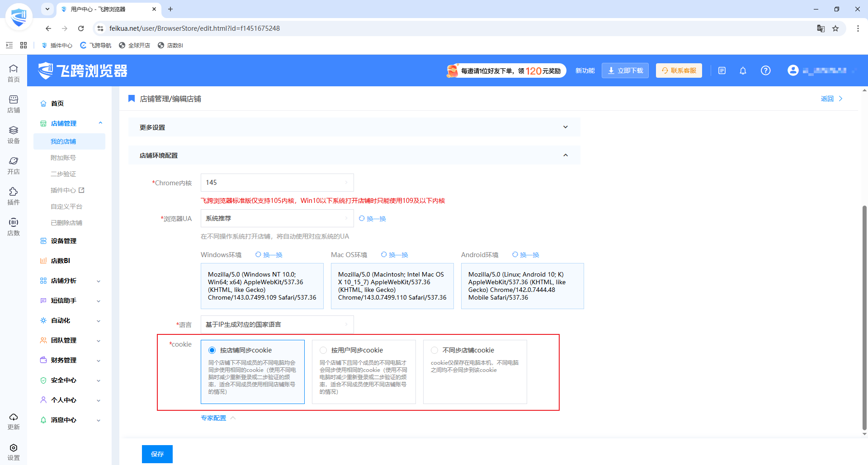
Task: Open the 首页 icon in the left rail
Action: pyautogui.click(x=14, y=73)
